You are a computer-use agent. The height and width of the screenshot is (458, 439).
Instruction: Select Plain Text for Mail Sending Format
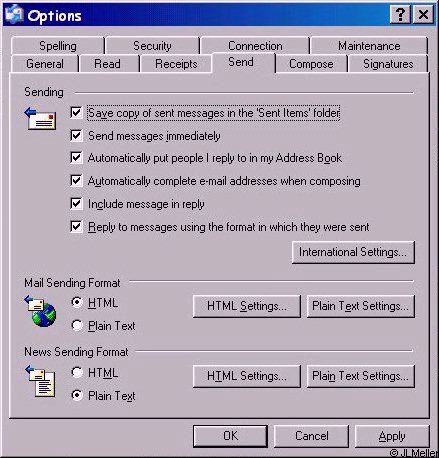pos(77,325)
